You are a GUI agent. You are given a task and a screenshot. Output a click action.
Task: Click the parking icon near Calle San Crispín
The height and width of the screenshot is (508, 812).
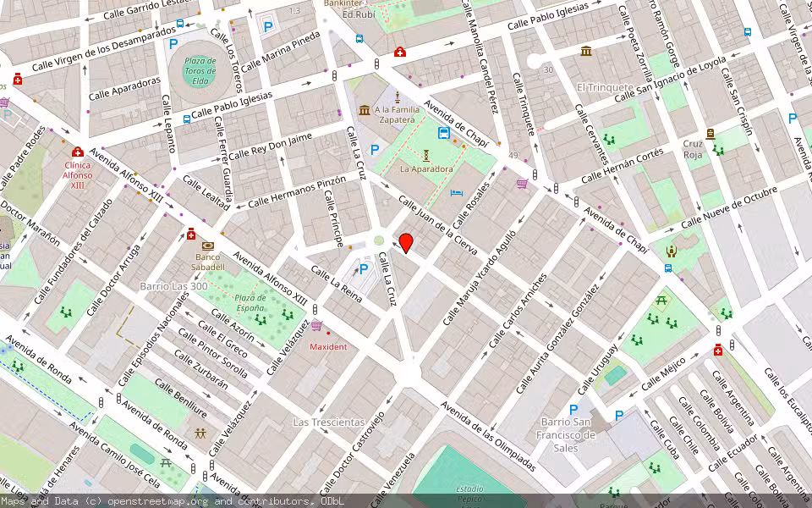pyautogui.click(x=793, y=118)
